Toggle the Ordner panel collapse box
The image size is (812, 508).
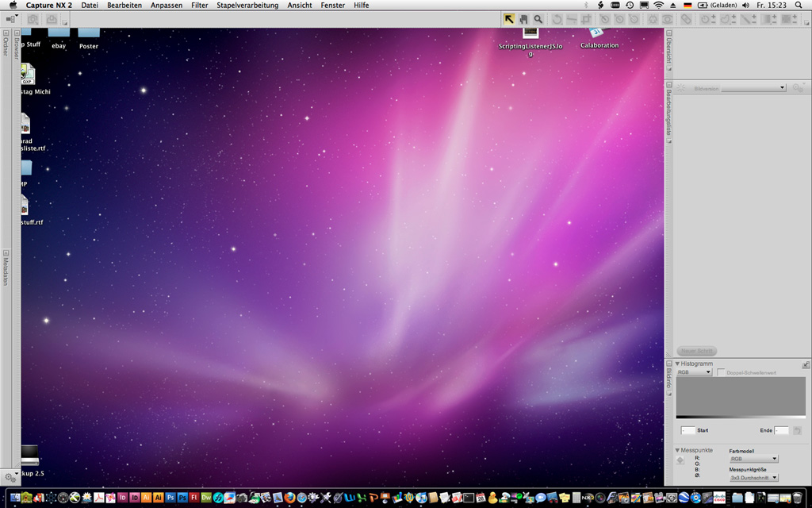(x=6, y=33)
